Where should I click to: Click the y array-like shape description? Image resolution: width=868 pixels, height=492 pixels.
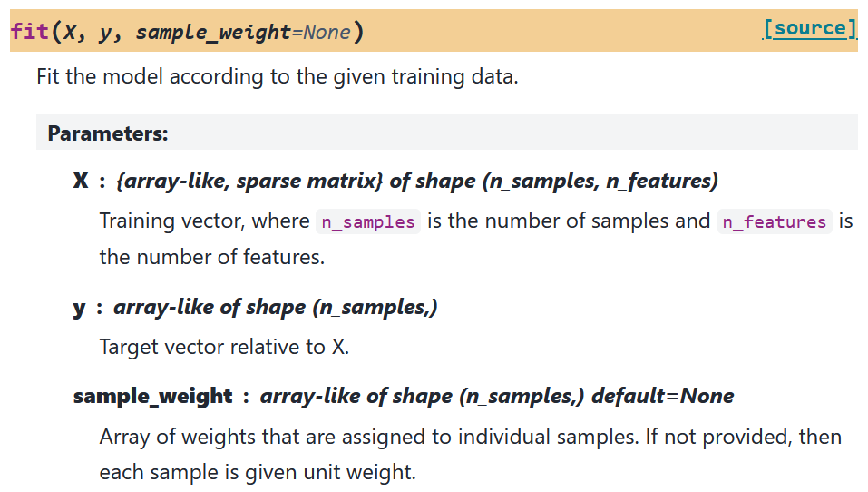pyautogui.click(x=276, y=308)
